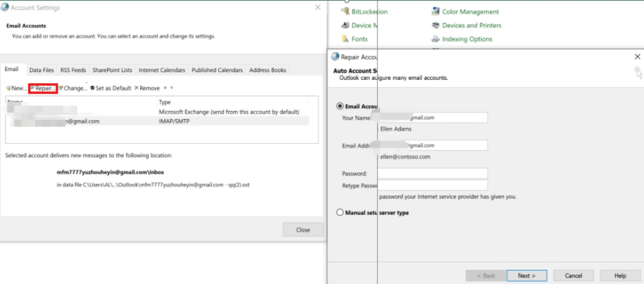Open the Indexing Options link
Image resolution: width=644 pixels, height=284 pixels.
[467, 39]
